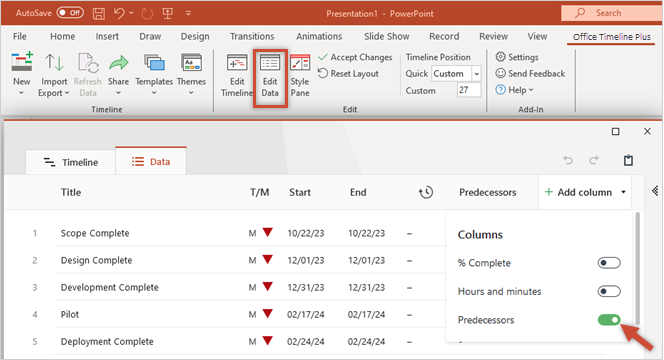This screenshot has height=360, width=664.
Task: Click the editor redo arrow
Action: click(x=594, y=160)
